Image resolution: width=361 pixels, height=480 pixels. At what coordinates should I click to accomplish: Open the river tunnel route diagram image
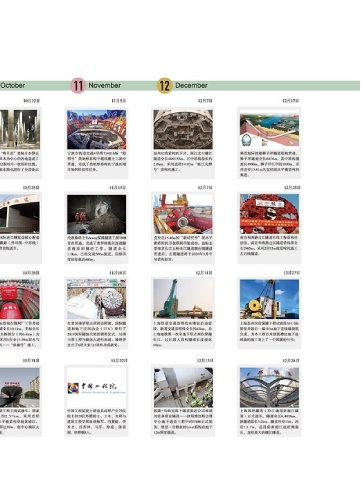point(269,129)
